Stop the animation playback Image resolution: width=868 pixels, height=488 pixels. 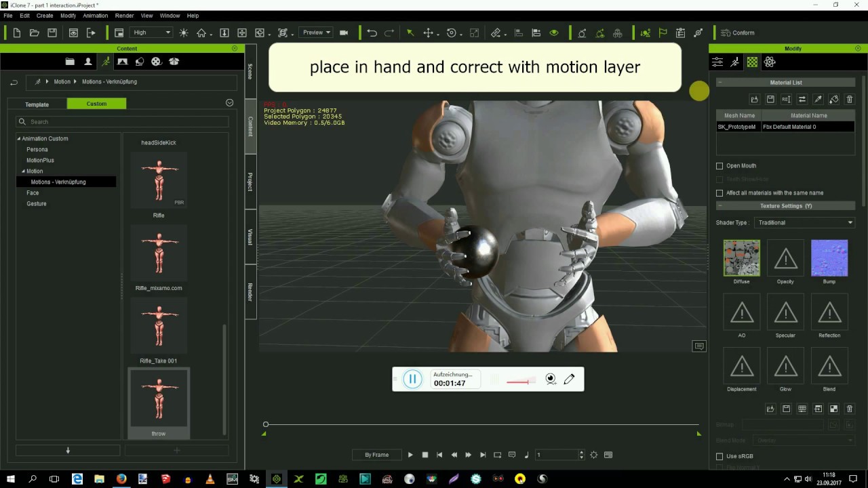(x=425, y=455)
